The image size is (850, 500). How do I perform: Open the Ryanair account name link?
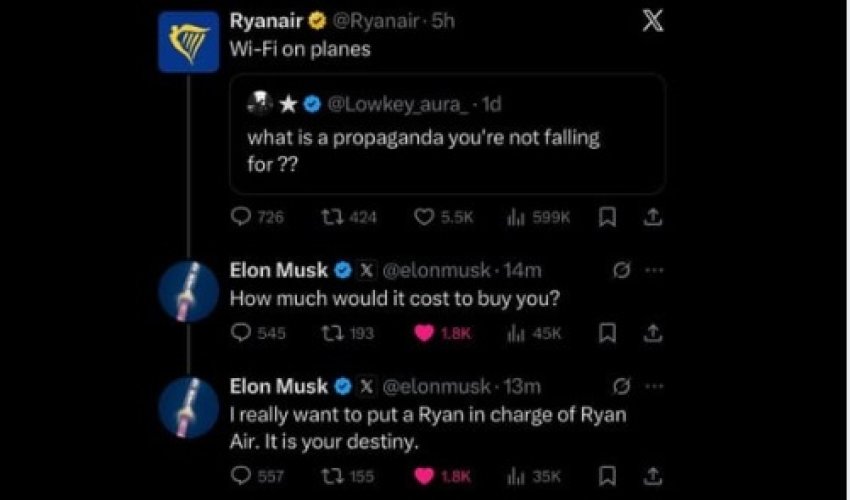266,22
